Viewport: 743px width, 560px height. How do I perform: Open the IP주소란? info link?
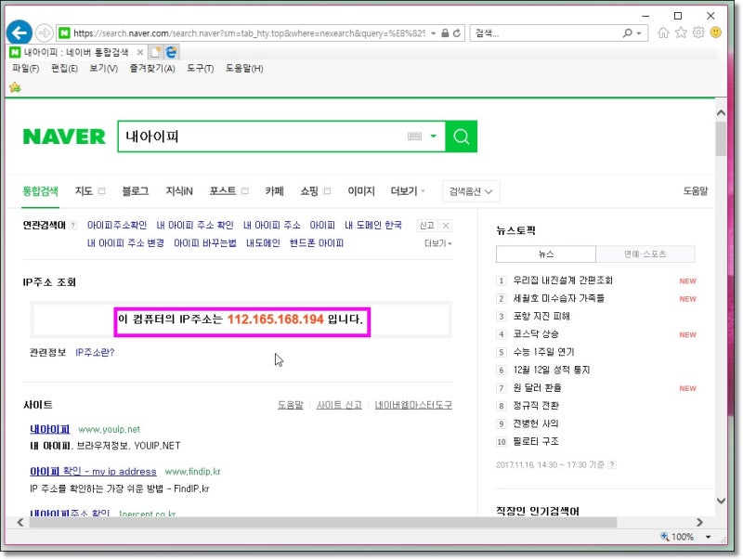(95, 353)
